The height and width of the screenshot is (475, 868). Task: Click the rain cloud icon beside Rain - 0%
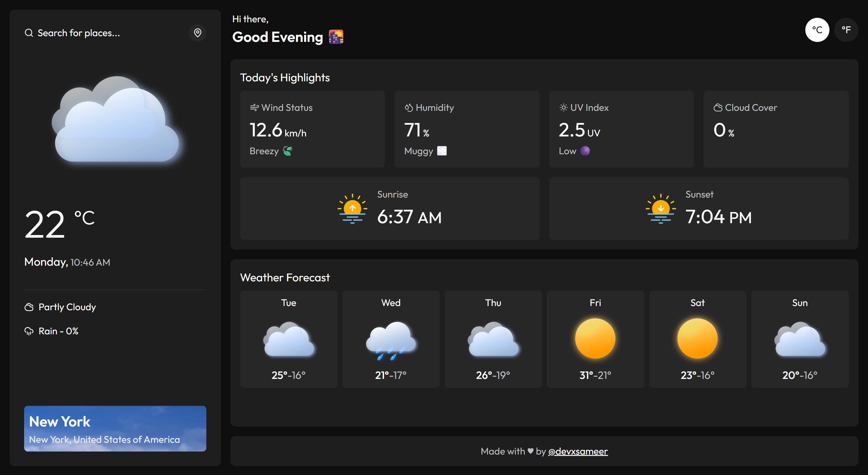click(29, 331)
